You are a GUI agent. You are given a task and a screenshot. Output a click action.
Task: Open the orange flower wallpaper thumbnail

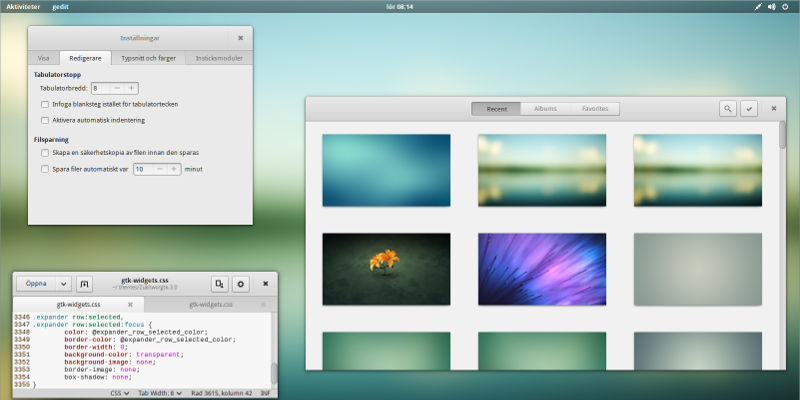pyautogui.click(x=386, y=267)
